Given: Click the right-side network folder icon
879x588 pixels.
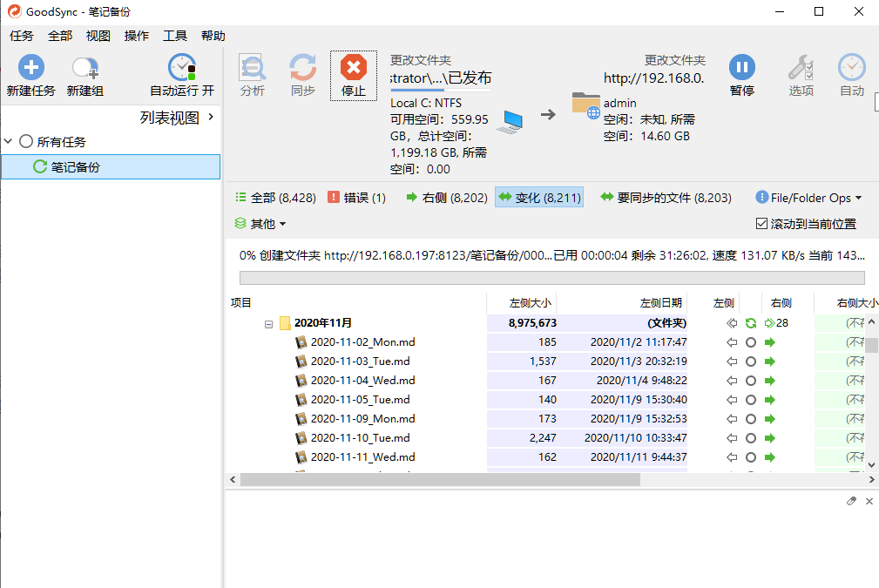Looking at the screenshot, I should 586,105.
